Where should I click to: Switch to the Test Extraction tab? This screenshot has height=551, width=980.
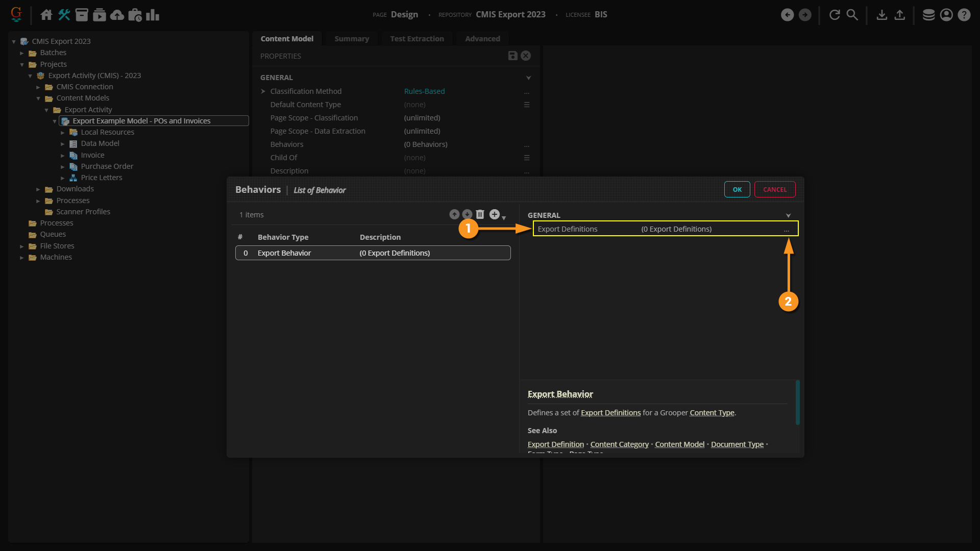(416, 39)
